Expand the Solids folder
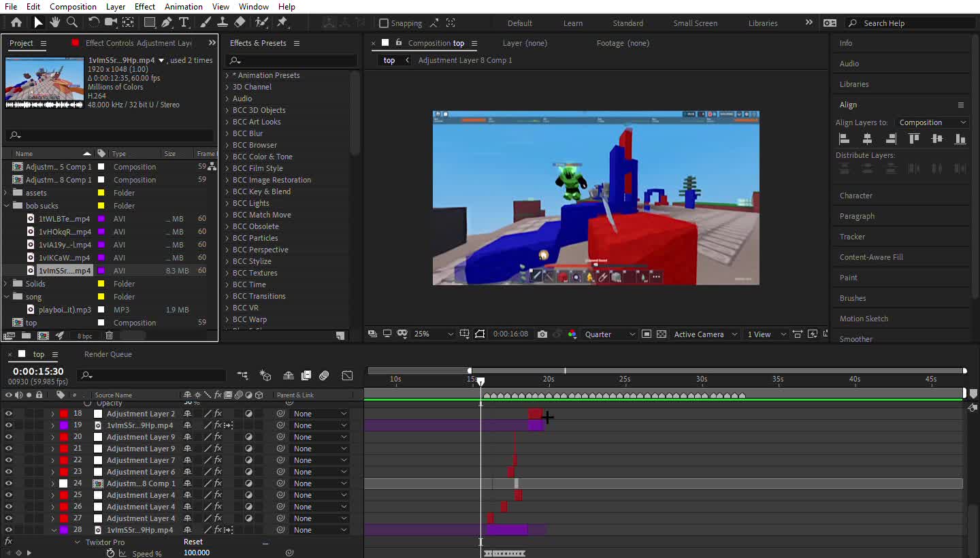The width and height of the screenshot is (980, 558). click(x=6, y=284)
